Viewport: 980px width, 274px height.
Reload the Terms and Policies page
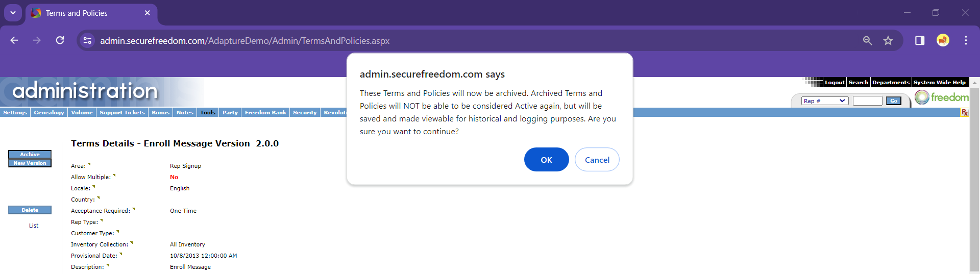[x=60, y=40]
